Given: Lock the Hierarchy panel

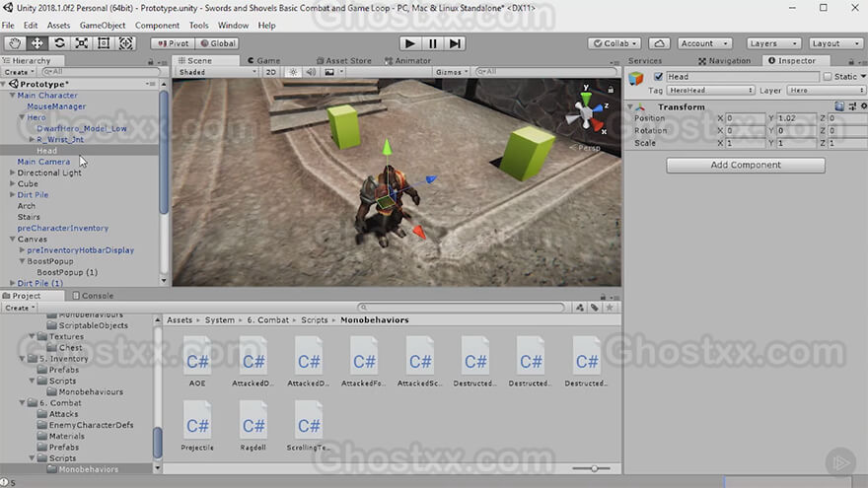Looking at the screenshot, I should click(151, 61).
